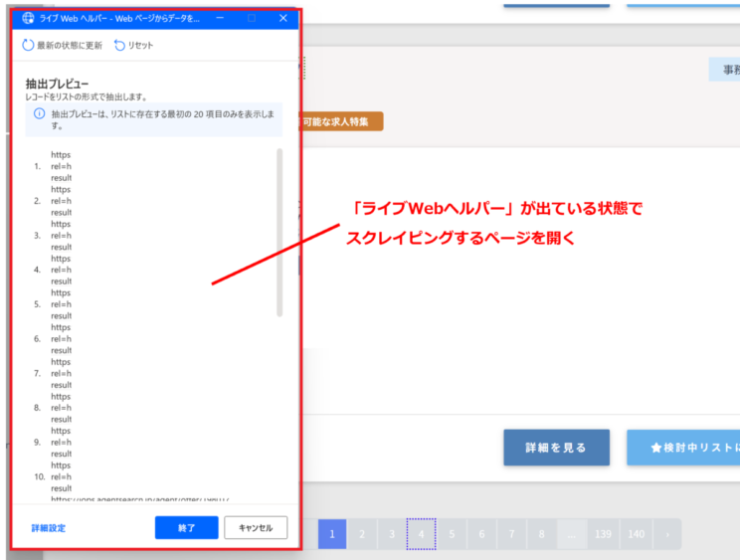Close the Live Web Helper window
The width and height of the screenshot is (740, 560).
click(283, 18)
